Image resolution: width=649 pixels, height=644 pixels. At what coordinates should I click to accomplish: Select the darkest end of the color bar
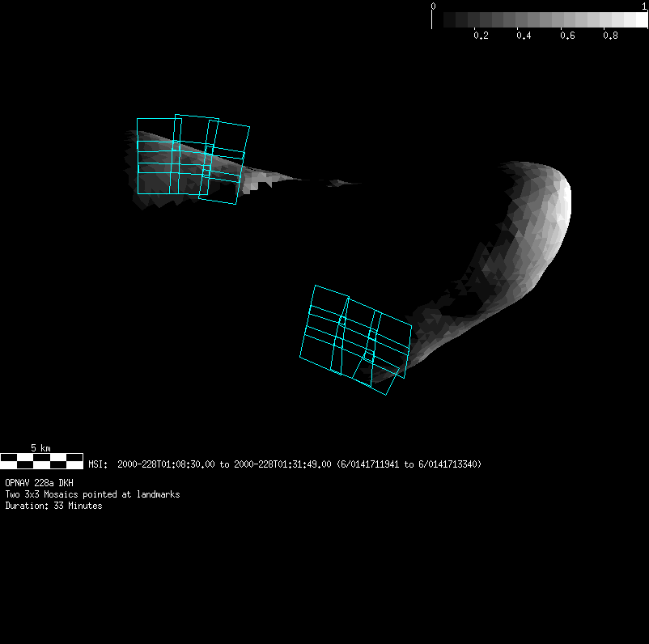click(439, 20)
